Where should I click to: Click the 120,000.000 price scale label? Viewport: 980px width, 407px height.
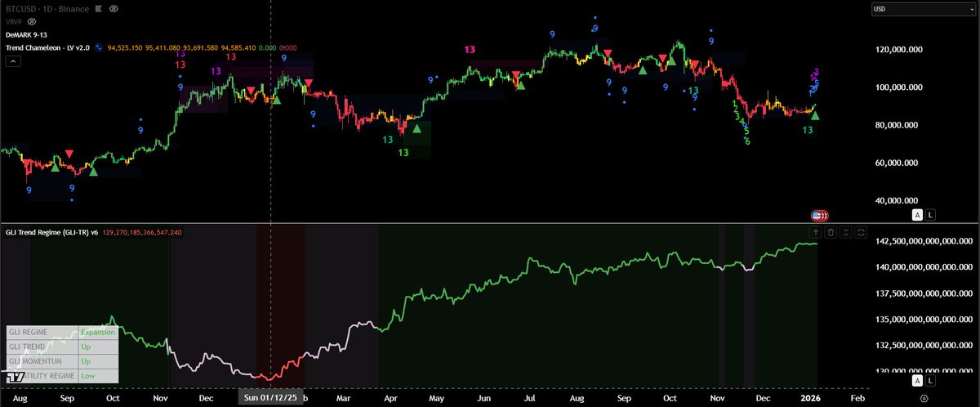901,49
